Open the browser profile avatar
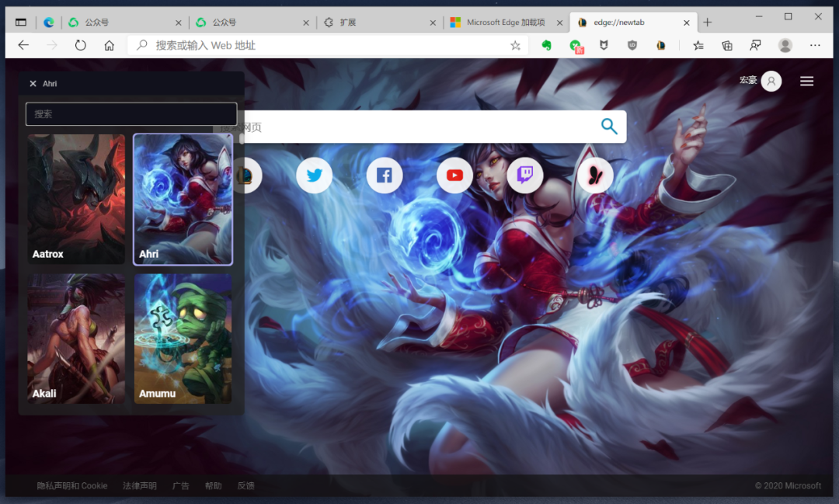Screen dimensions: 839x504 click(785, 46)
